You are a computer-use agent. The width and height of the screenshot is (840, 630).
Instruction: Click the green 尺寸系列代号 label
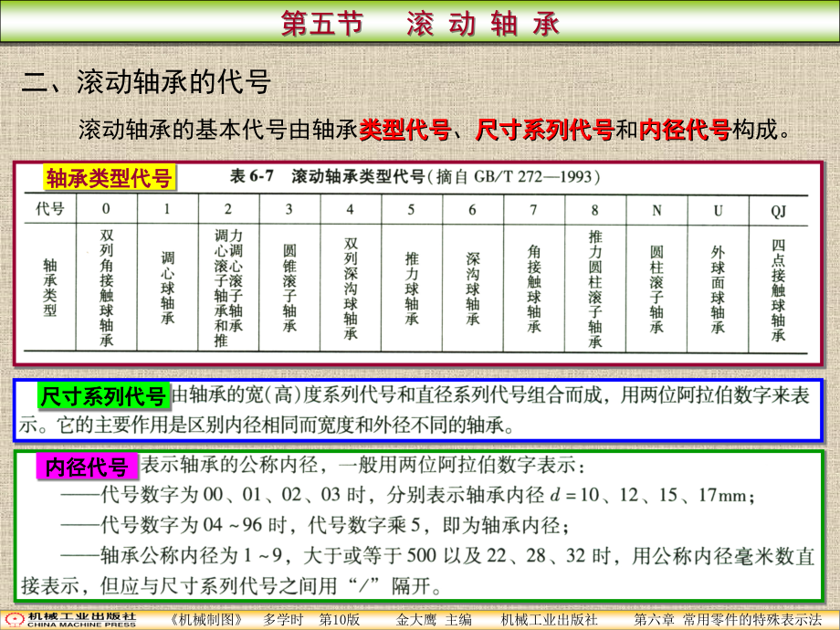pyautogui.click(x=103, y=396)
